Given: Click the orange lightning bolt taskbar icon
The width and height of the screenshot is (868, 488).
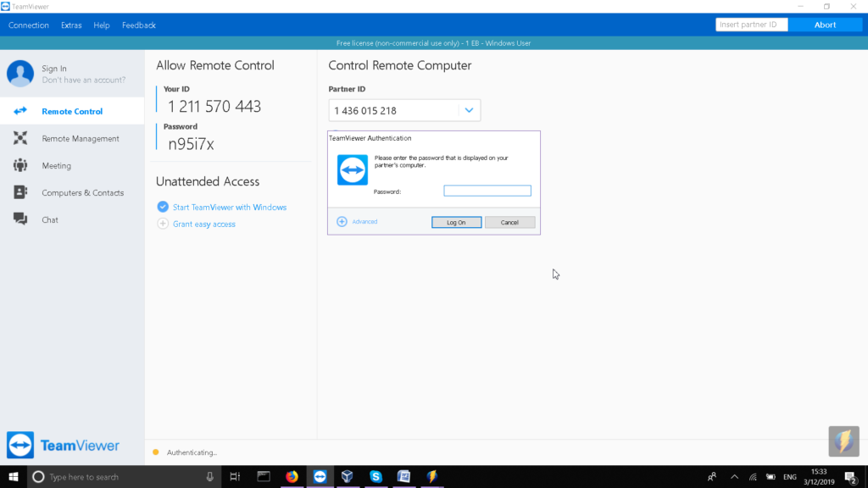Looking at the screenshot, I should (432, 476).
